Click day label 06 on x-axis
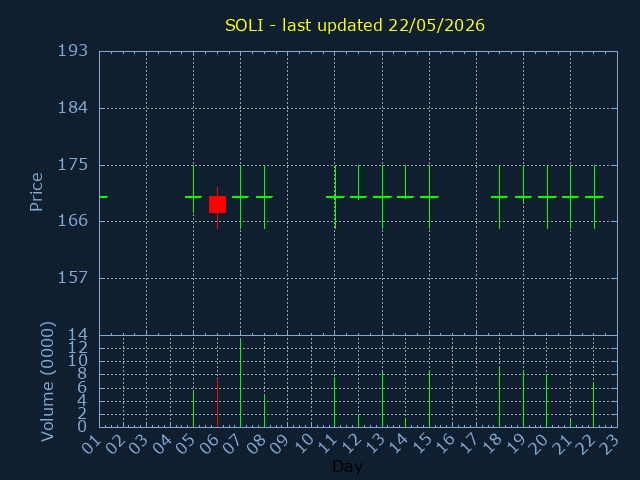The image size is (640, 480). coord(209,443)
